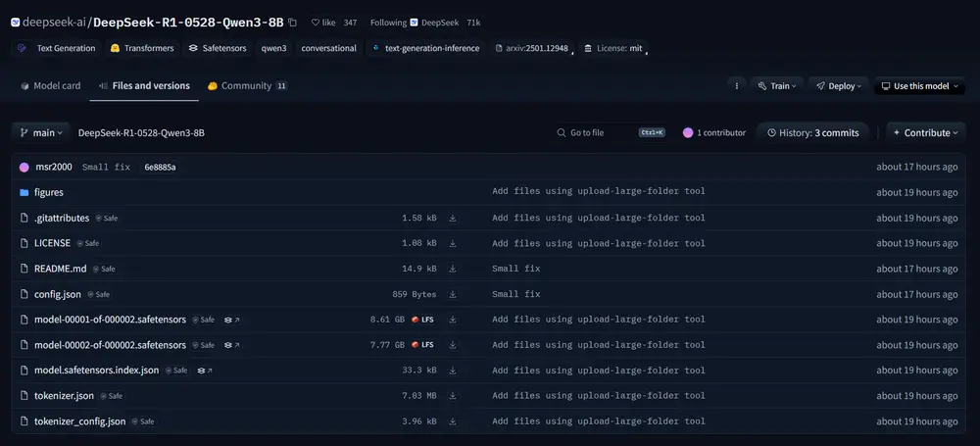This screenshot has height=446, width=980.
Task: Open safetensors viewer for model.safetensors.index.json
Action: 205,371
